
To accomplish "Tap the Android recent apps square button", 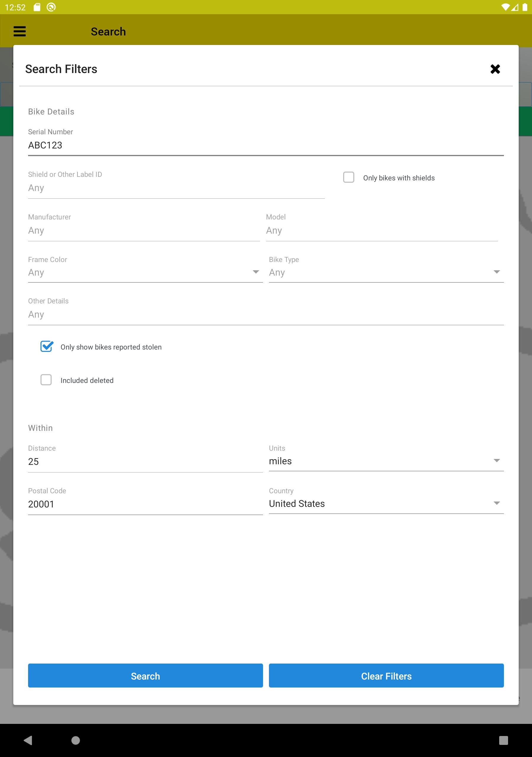I will [503, 740].
